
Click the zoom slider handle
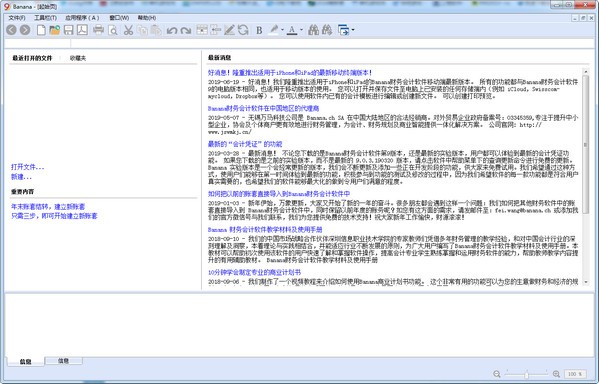click(526, 374)
